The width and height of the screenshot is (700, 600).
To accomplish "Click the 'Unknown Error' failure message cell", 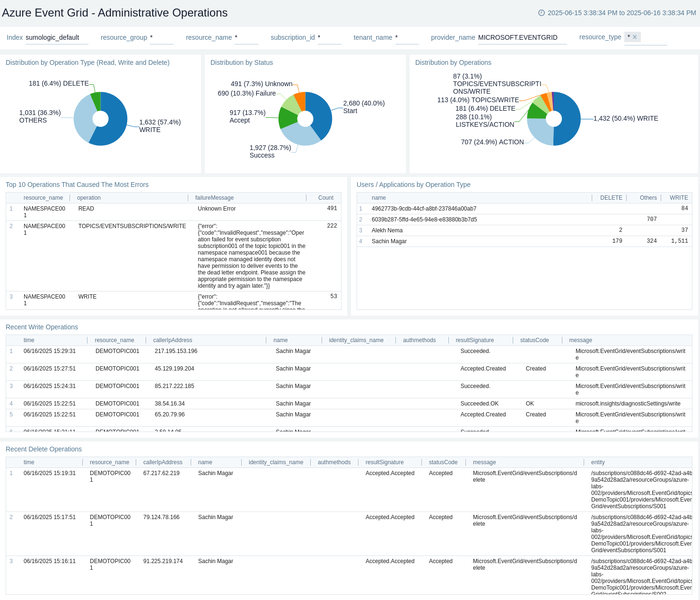I will pos(217,209).
